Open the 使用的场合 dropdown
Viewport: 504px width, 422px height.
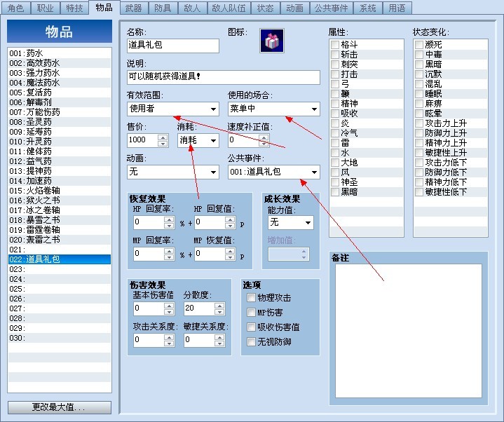274,109
